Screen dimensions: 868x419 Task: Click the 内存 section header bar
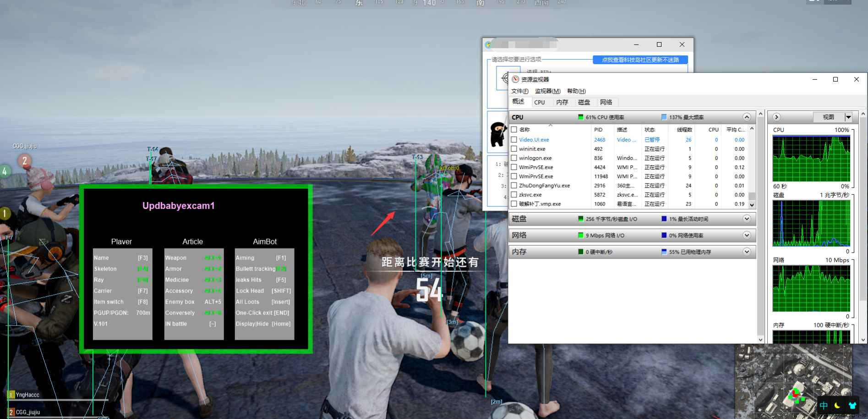tap(632, 252)
